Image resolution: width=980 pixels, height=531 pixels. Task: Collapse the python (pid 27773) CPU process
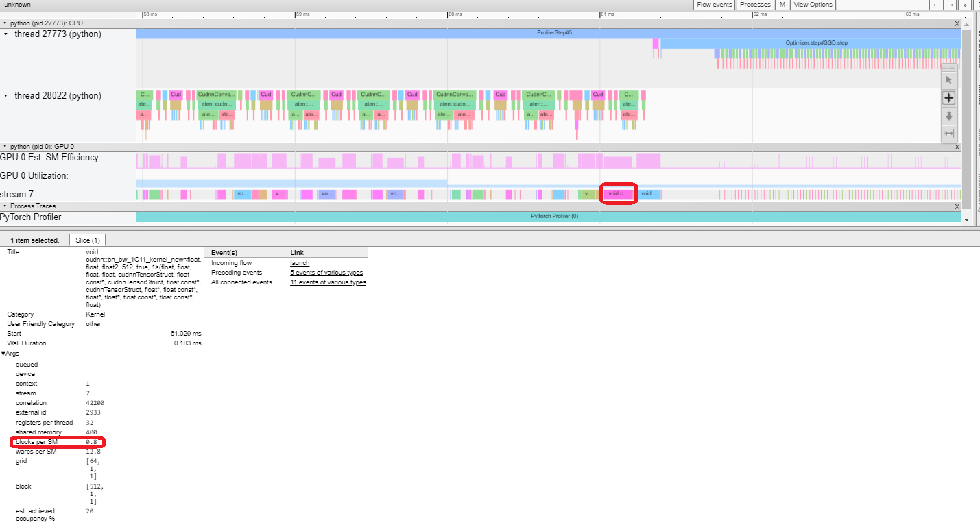click(x=5, y=23)
